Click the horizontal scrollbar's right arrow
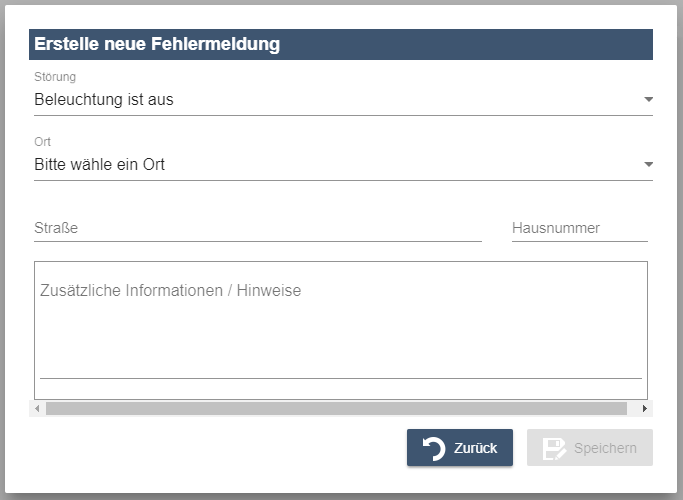The image size is (683, 500). tap(644, 408)
